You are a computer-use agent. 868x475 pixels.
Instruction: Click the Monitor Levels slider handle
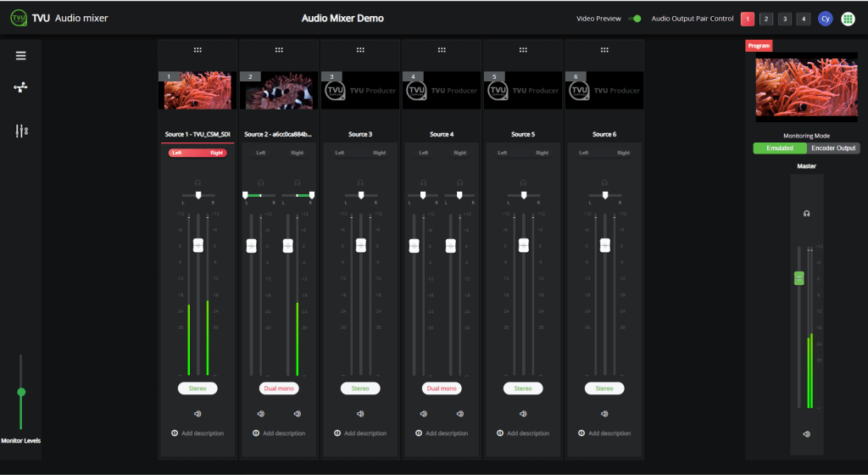tap(21, 392)
